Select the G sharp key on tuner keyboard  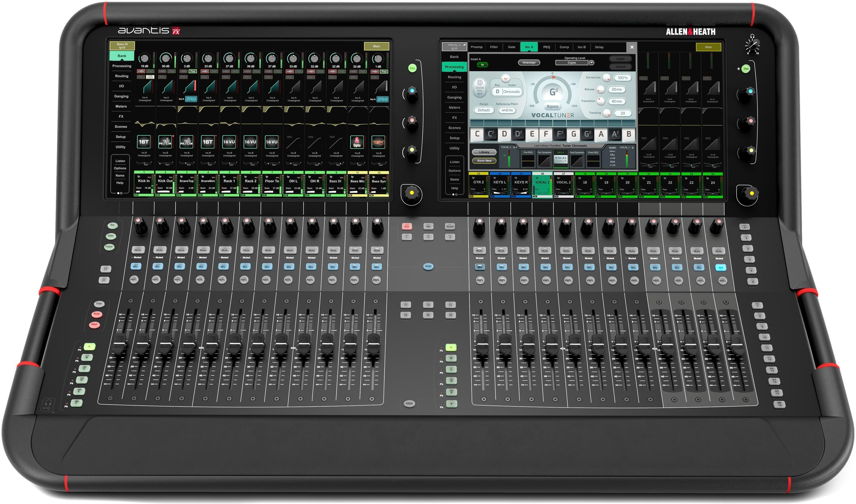point(587,135)
